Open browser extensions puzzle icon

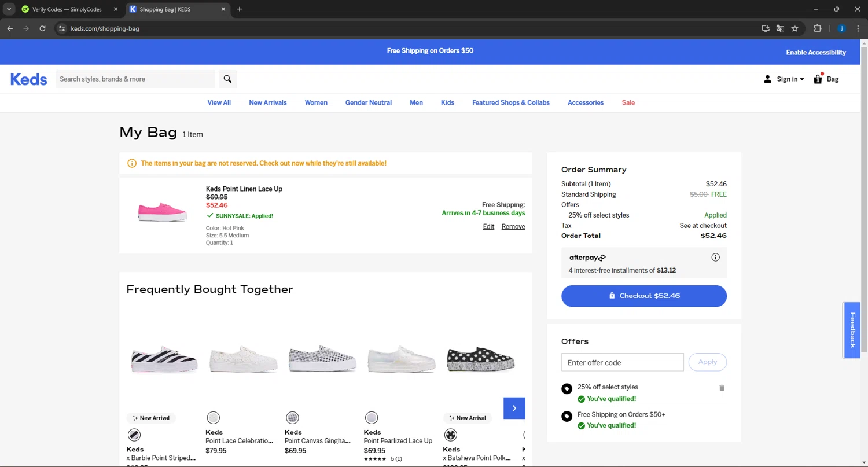coord(817,28)
